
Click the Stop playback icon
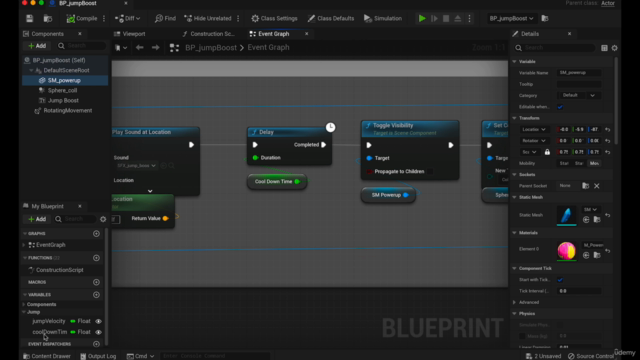(446, 18)
